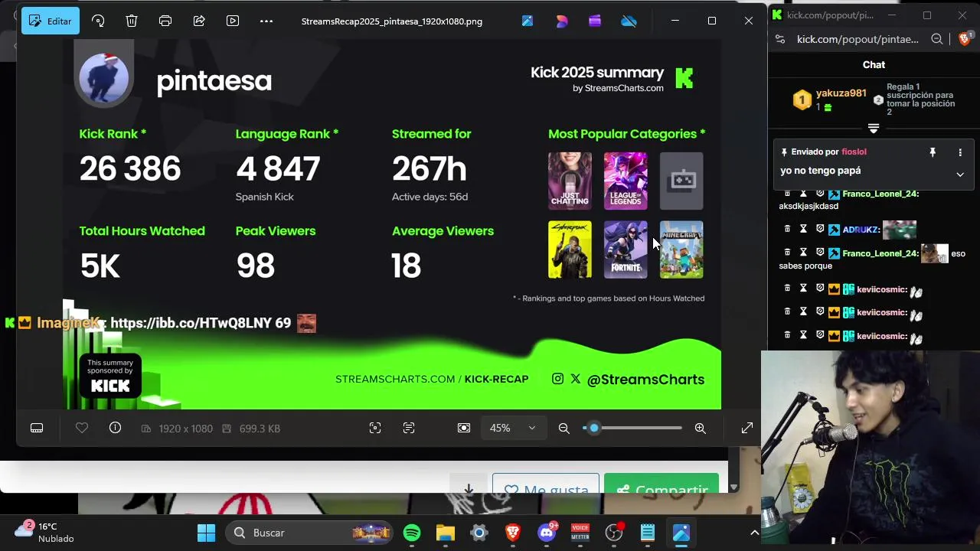Enter fullscreen with the expand arrows icon

pos(747,428)
